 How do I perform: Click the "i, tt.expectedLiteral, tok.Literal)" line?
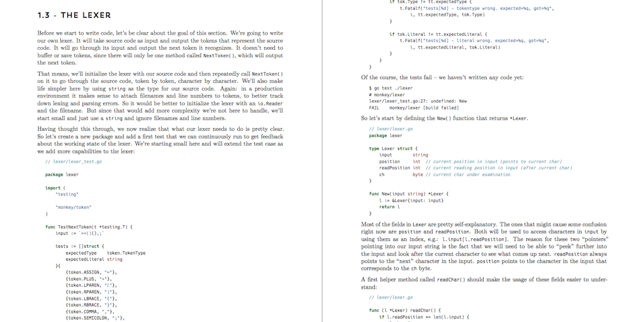455,48
